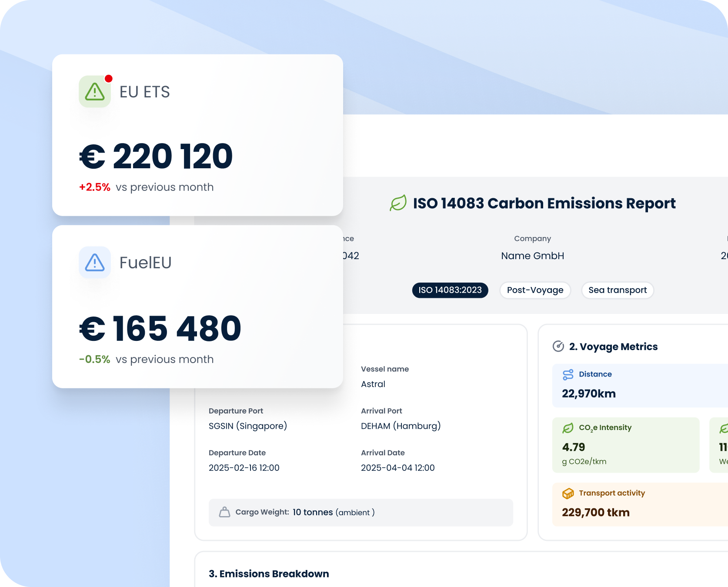Select the Post-Voyage tag
The width and height of the screenshot is (728, 587).
click(535, 290)
